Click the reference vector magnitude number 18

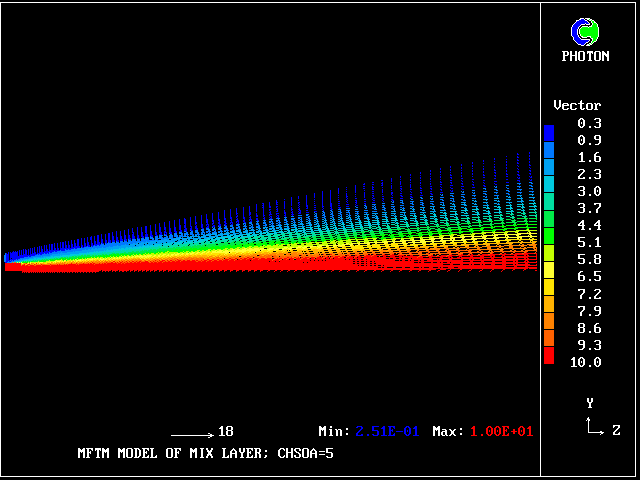[x=226, y=431]
